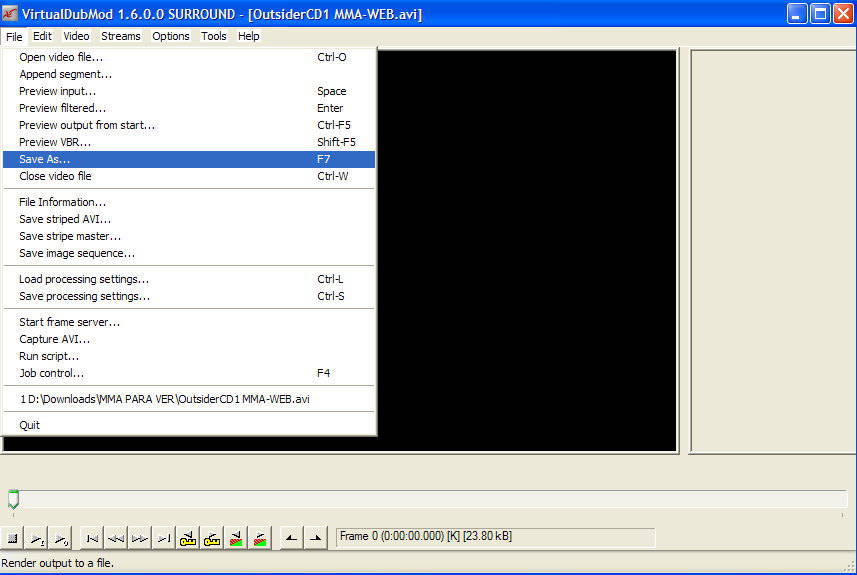Open the Streams menu

121,36
